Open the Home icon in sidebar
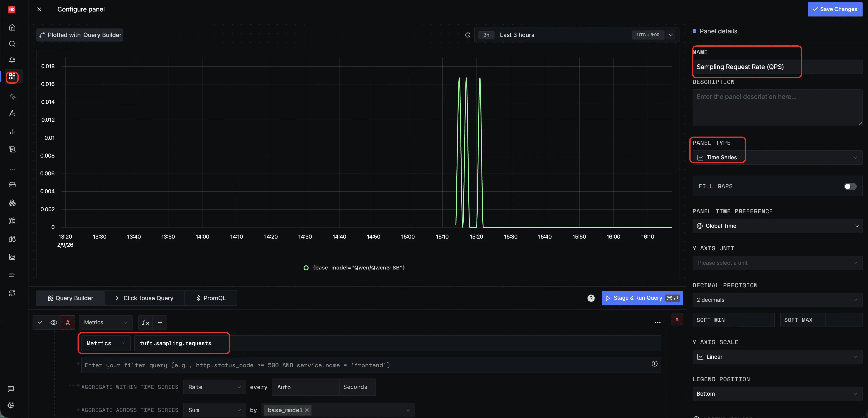 pos(12,28)
